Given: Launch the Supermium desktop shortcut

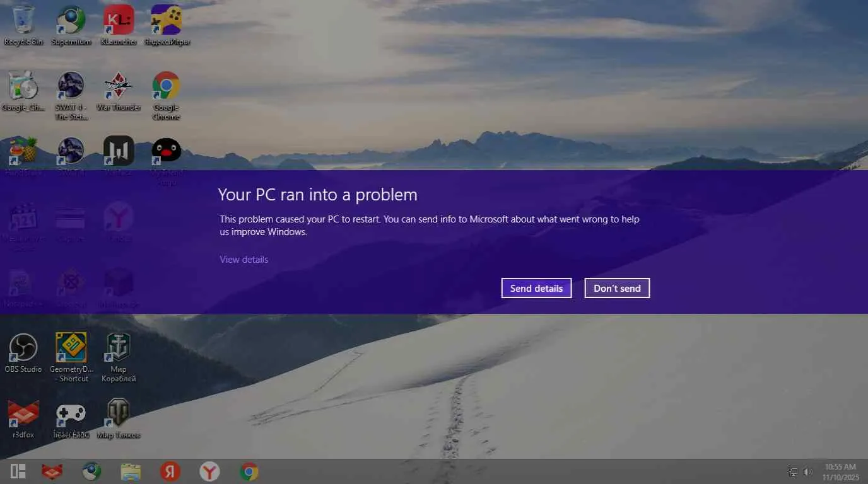Looking at the screenshot, I should tap(71, 25).
